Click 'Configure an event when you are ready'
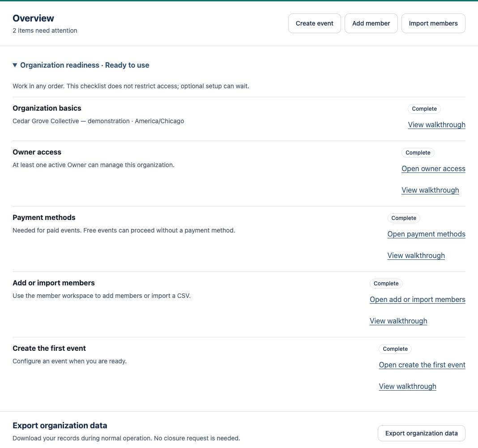This screenshot has height=448, width=478. 69,361
